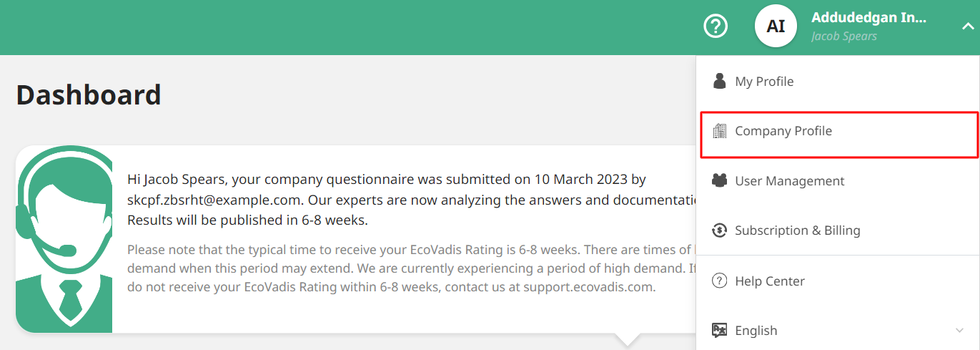The width and height of the screenshot is (980, 350).
Task: Click the Jacob Spears user name
Action: [844, 37]
